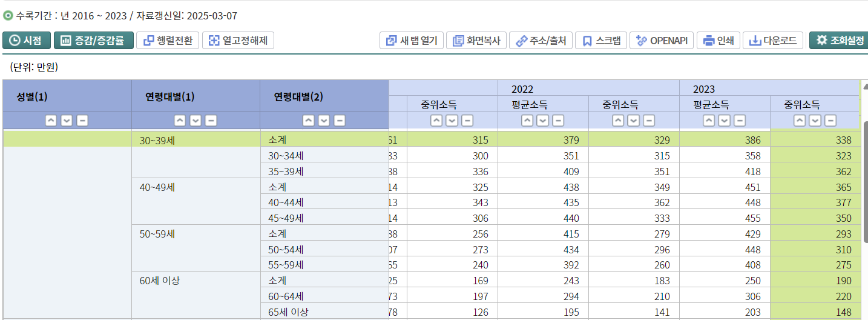Select the highlighted cell with value 338
Viewport: 868px width, 320px height.
pyautogui.click(x=815, y=140)
